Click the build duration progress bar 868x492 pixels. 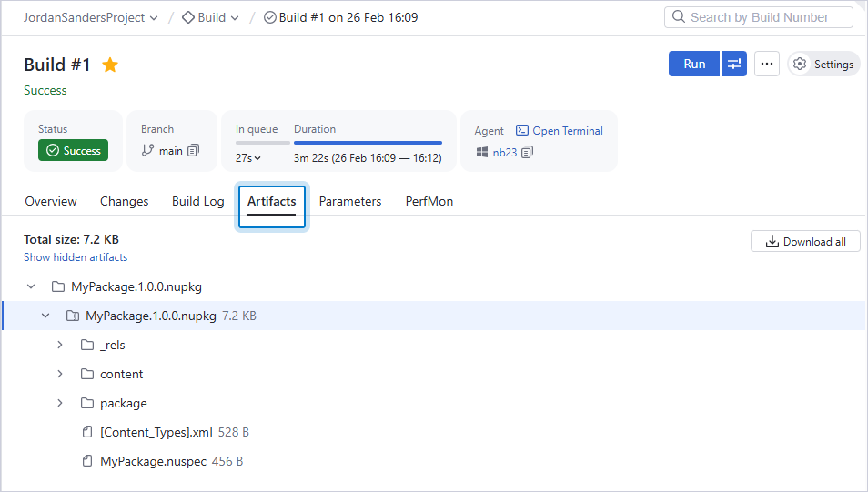(368, 143)
